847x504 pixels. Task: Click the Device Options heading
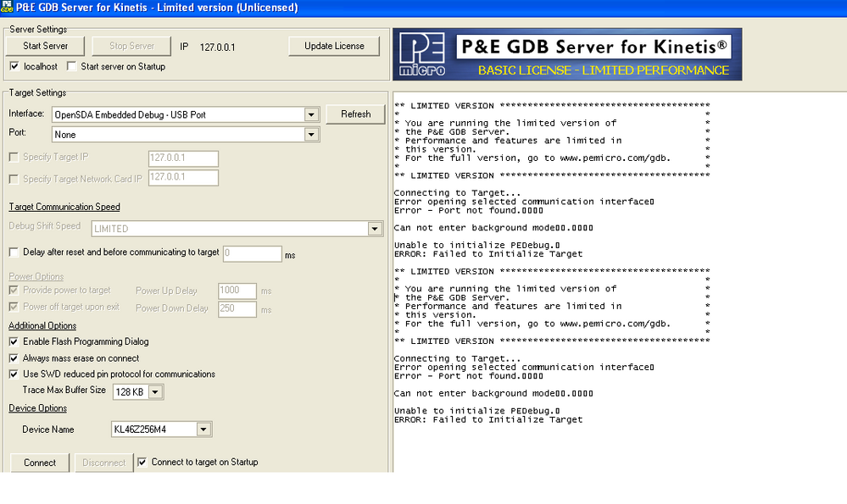tap(38, 408)
